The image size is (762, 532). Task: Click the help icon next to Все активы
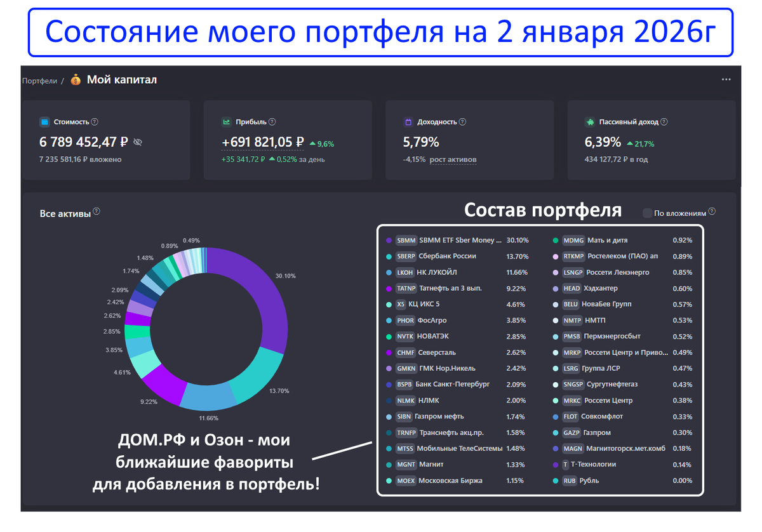pyautogui.click(x=97, y=211)
